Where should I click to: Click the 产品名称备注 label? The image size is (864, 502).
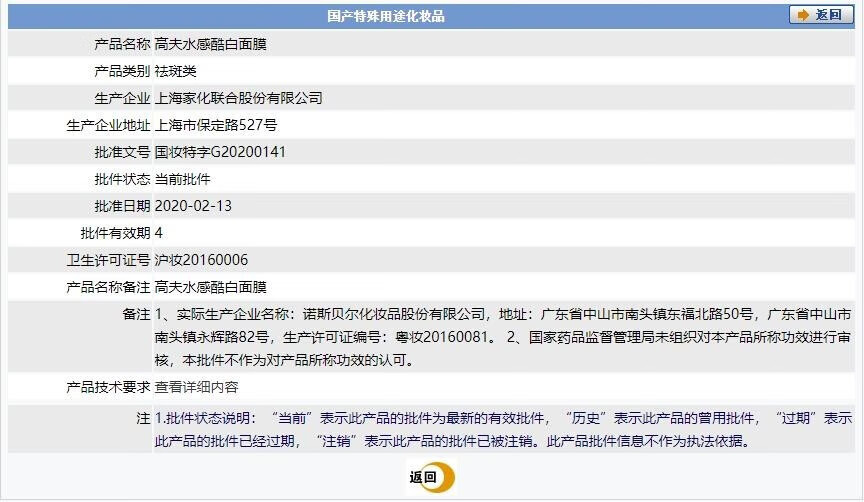(x=108, y=287)
